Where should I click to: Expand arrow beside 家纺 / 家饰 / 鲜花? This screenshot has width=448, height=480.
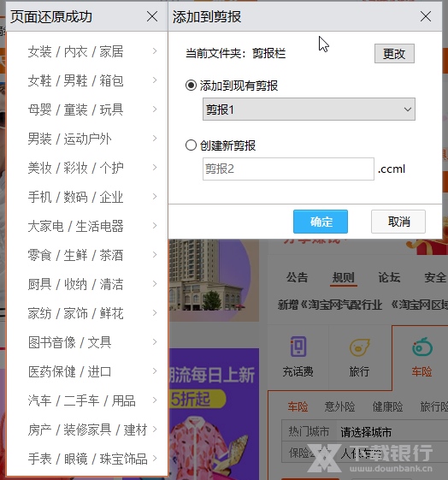[x=155, y=312]
